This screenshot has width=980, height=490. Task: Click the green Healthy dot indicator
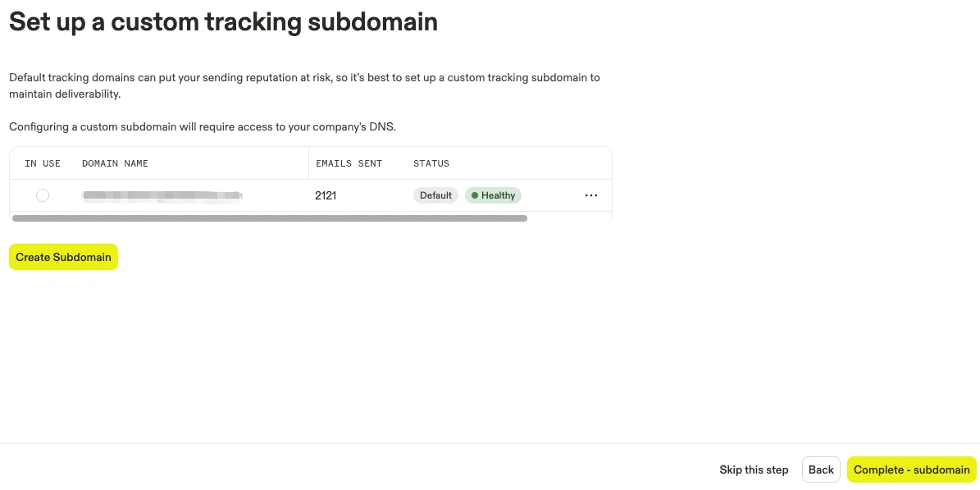(474, 195)
